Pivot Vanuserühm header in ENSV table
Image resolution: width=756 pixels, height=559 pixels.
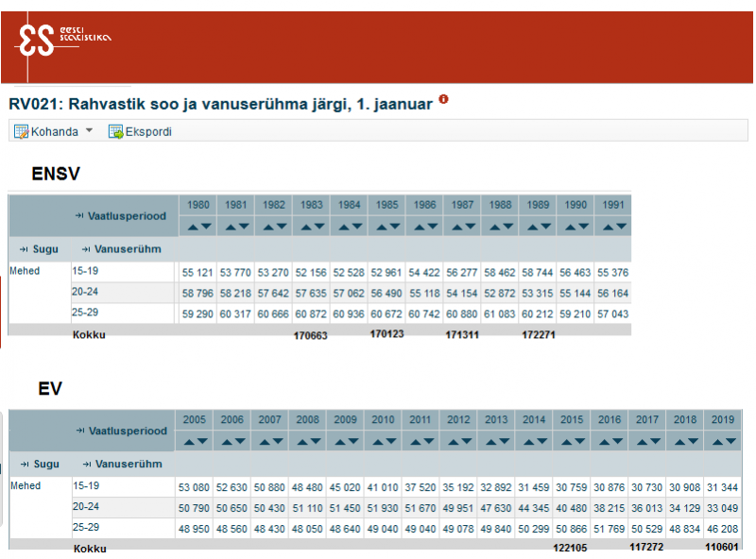(x=86, y=249)
